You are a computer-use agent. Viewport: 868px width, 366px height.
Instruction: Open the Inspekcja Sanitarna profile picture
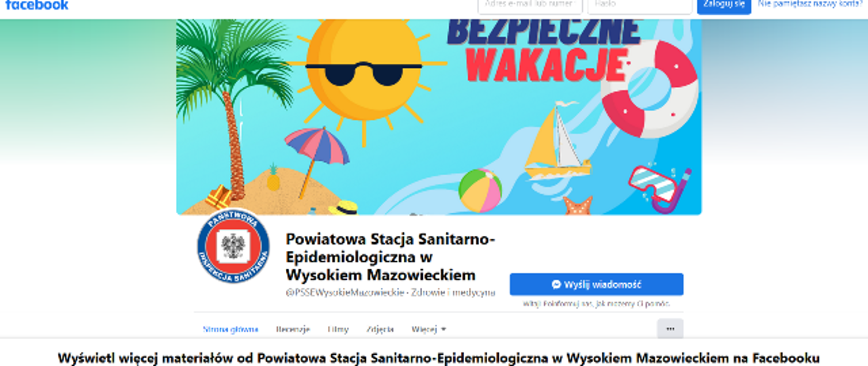click(233, 246)
